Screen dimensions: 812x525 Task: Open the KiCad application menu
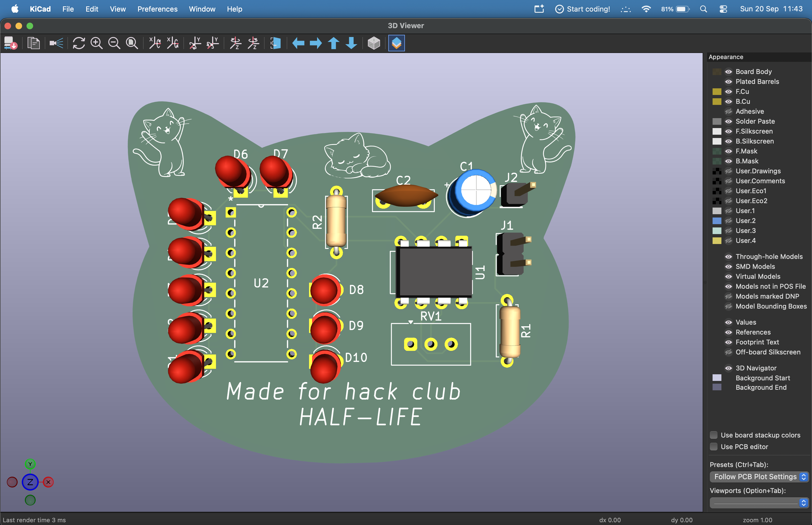(x=40, y=9)
